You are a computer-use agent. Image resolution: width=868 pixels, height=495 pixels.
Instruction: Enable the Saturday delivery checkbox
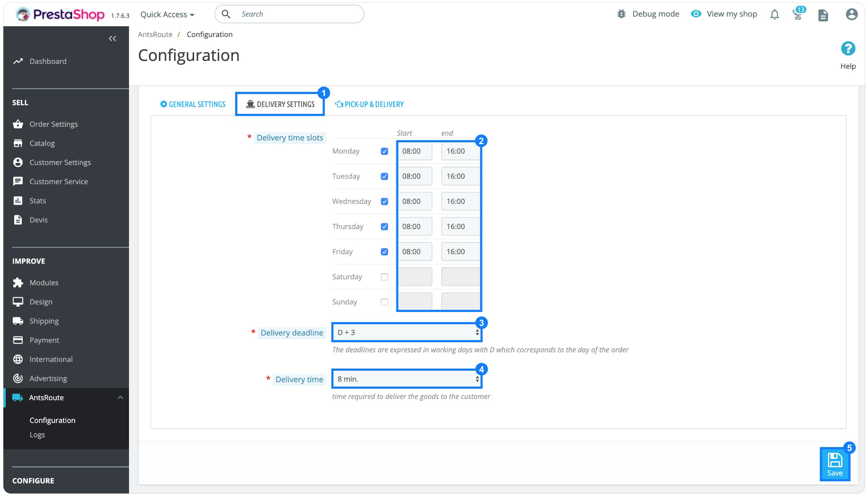(384, 277)
